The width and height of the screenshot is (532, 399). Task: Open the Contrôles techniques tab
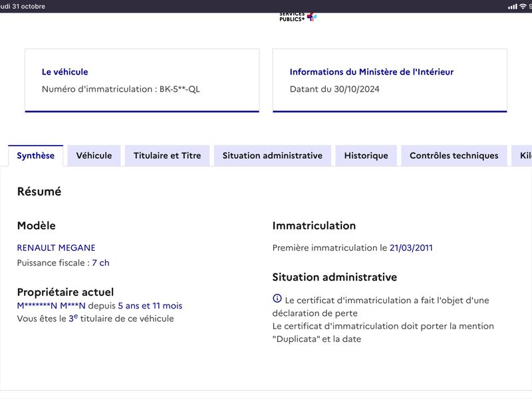pyautogui.click(x=454, y=156)
